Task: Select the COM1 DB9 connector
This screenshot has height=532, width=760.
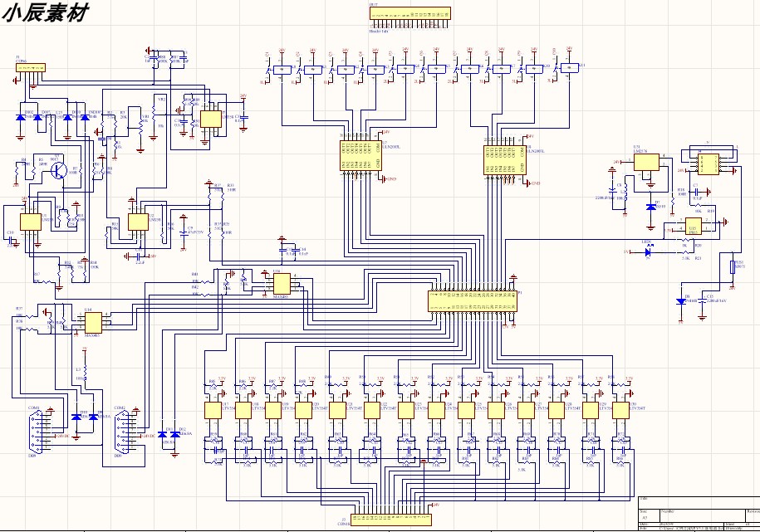Action: 37,432
